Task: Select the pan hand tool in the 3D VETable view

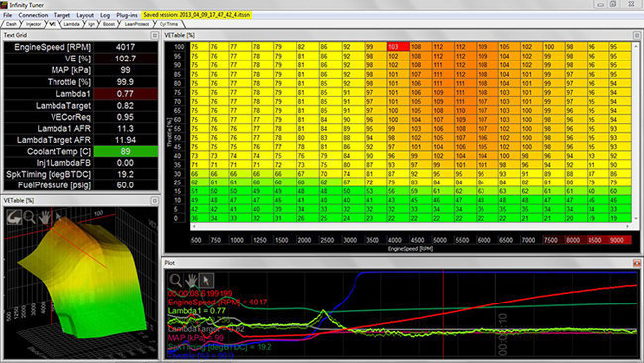Action: (44, 217)
